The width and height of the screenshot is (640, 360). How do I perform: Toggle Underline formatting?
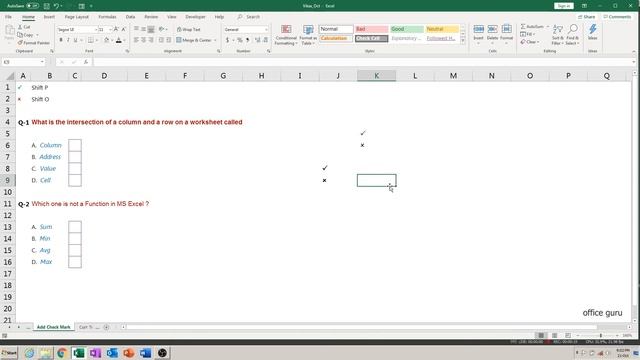click(75, 40)
